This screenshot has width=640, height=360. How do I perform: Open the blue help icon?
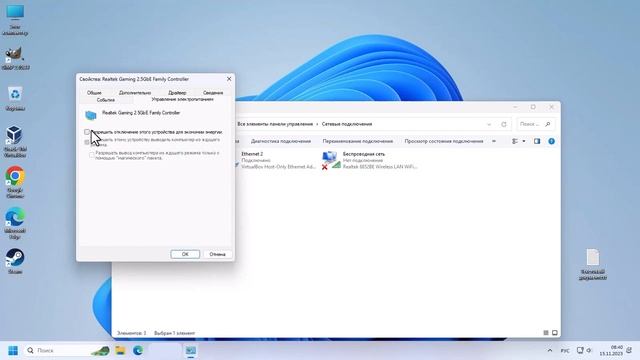(551, 141)
